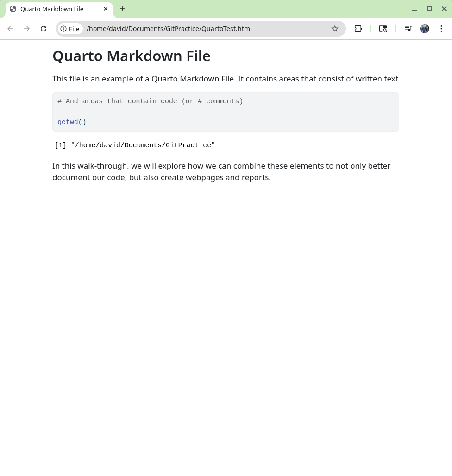Click the Quarto Markdown File page heading
452x476 pixels.
131,56
